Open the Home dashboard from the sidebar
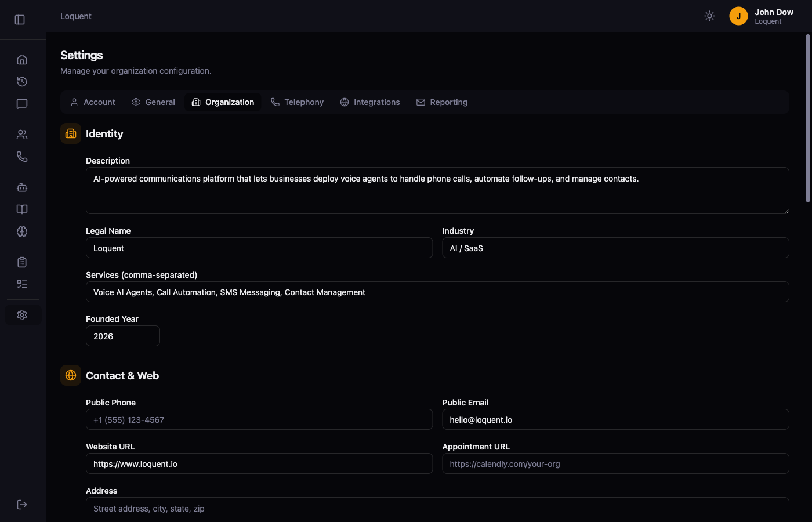 [x=21, y=59]
